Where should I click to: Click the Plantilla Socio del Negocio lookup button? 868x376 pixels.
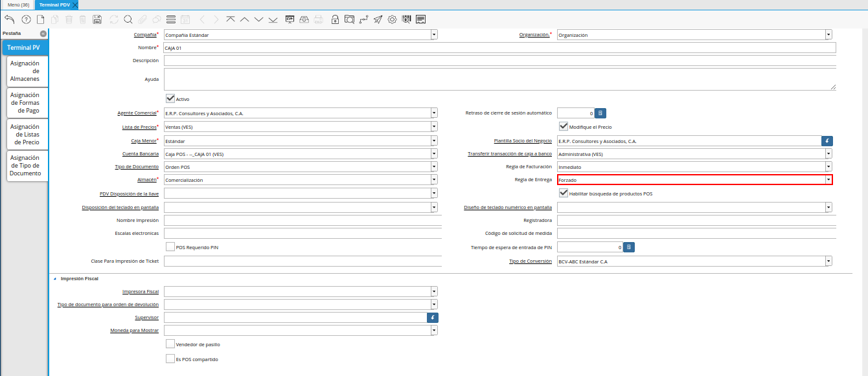827,140
